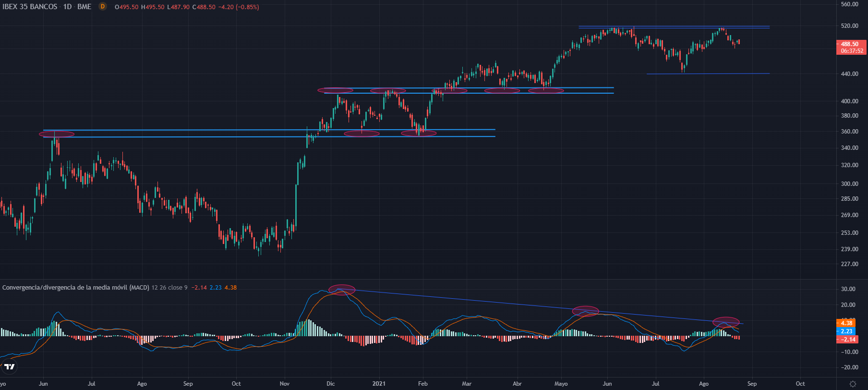Screen dimensions: 868x390
Task: Click the TradingView logo icon
Action: pos(9,367)
